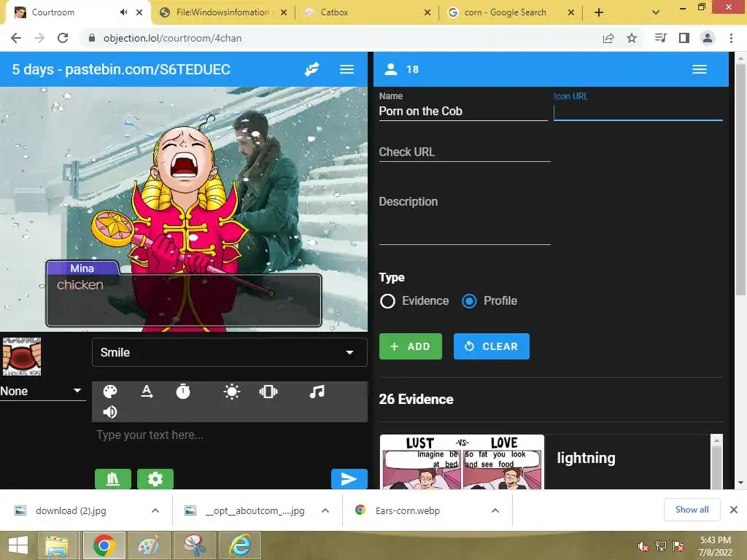
Task: Select the Evidence radio button
Action: click(x=387, y=301)
